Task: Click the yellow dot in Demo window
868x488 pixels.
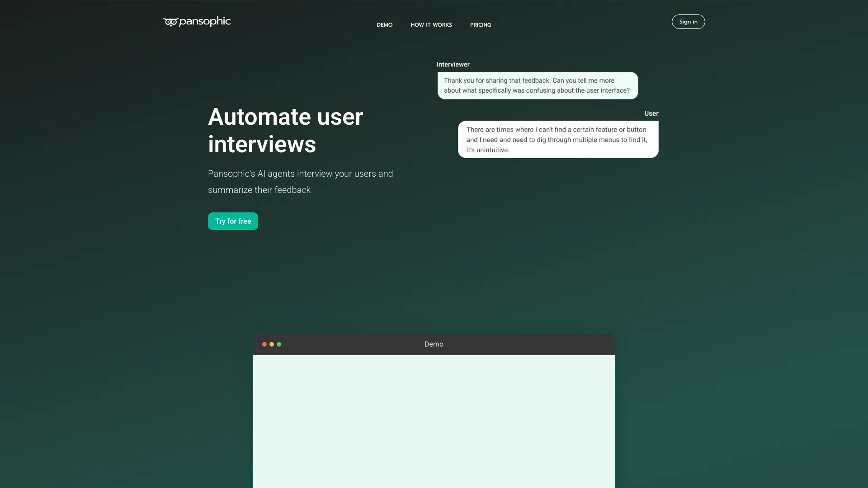Action: [272, 344]
